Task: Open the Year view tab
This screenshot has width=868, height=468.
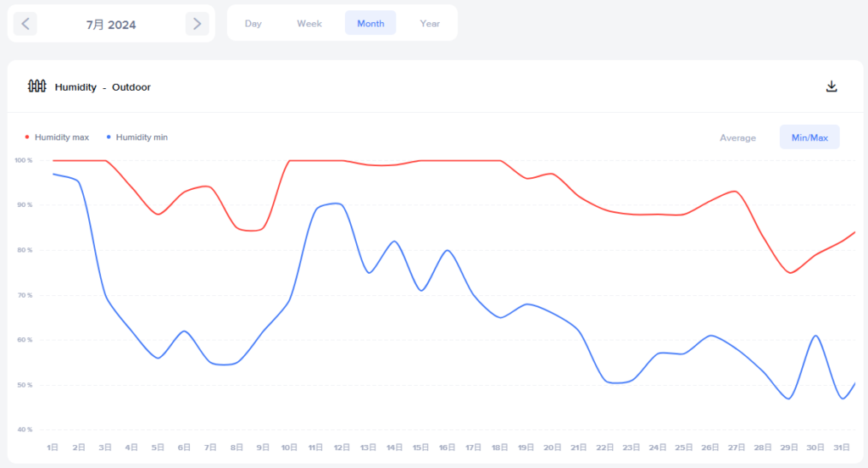Action: pyautogui.click(x=430, y=23)
